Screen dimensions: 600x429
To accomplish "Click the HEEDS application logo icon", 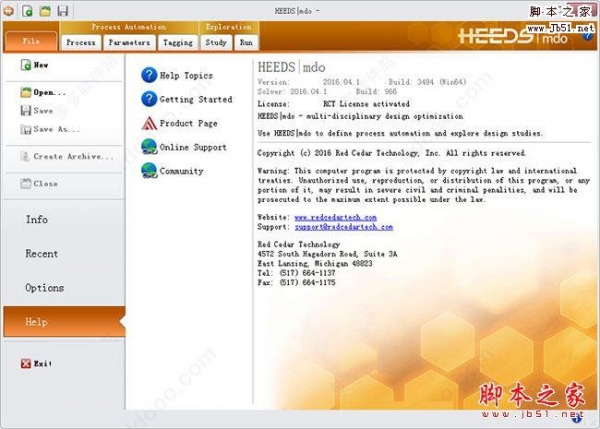I will (x=8, y=11).
